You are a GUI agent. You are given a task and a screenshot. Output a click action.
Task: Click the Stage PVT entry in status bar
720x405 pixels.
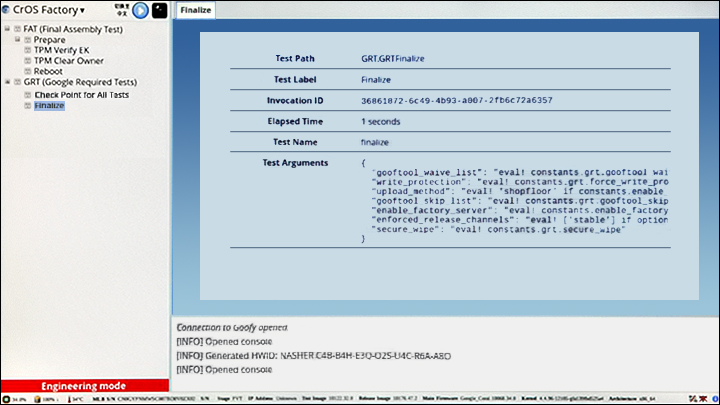[x=230, y=399]
